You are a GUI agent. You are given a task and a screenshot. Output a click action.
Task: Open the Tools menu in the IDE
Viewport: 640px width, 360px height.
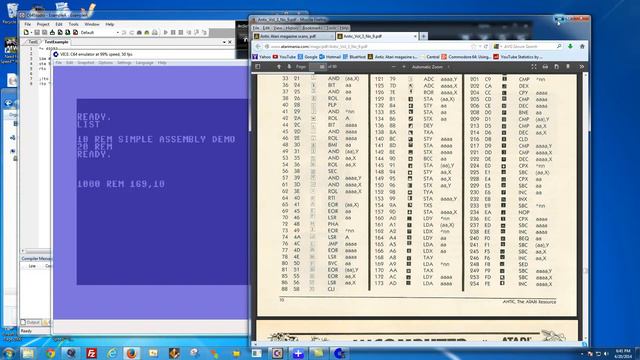point(73,24)
